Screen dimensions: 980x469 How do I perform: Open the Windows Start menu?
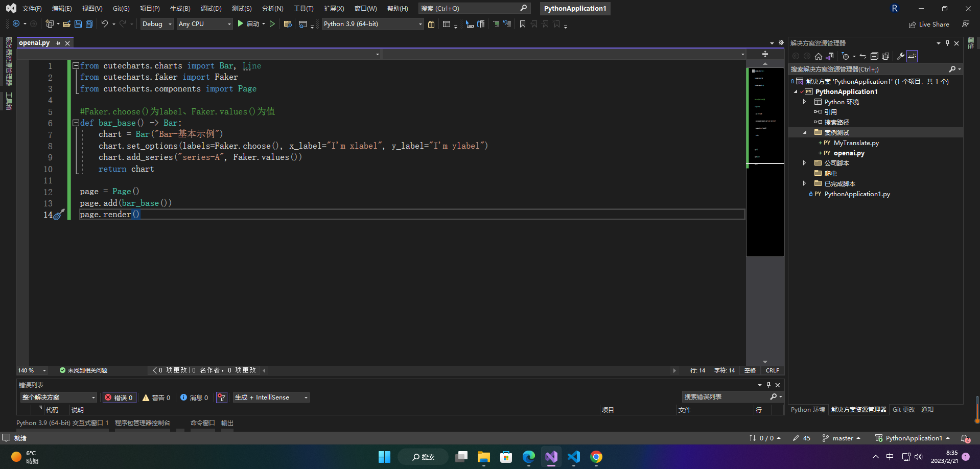point(385,457)
